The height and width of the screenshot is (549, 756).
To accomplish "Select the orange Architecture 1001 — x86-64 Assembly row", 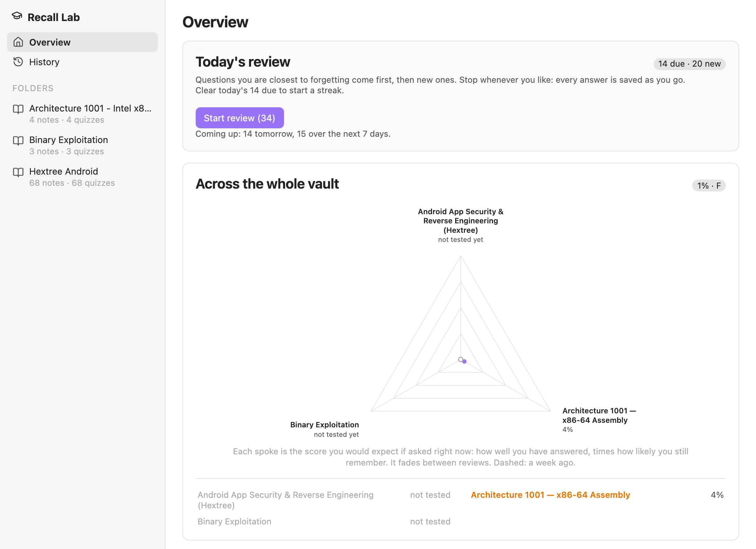I will click(x=597, y=495).
